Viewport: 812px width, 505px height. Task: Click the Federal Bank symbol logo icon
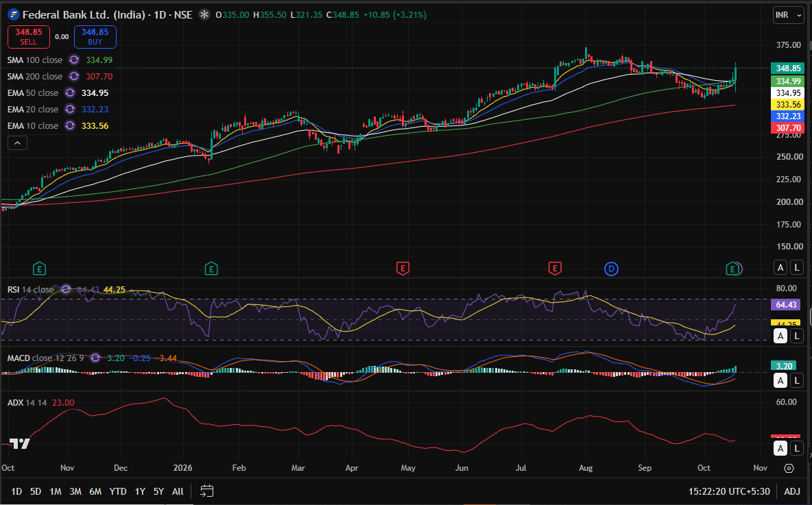tap(14, 14)
